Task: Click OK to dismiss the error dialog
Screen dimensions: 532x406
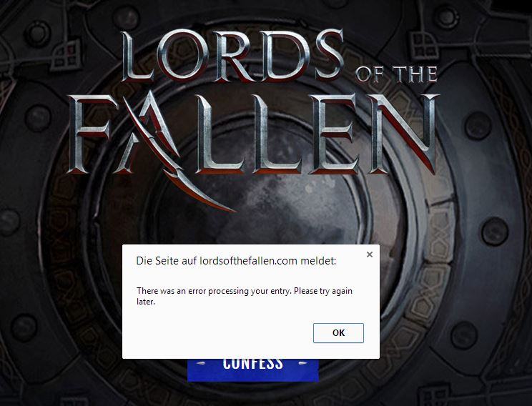Action: tap(338, 333)
